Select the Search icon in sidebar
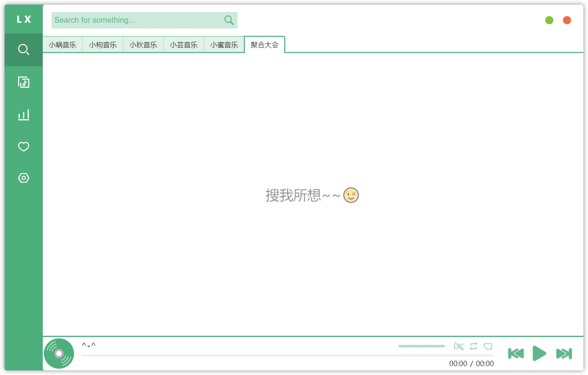Image resolution: width=588 pixels, height=375 pixels. [x=23, y=49]
